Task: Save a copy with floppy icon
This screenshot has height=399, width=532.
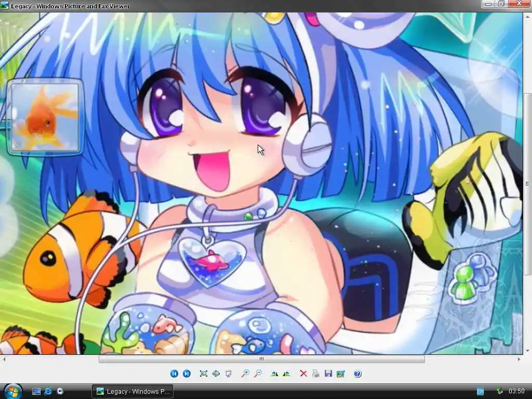Action: click(328, 374)
